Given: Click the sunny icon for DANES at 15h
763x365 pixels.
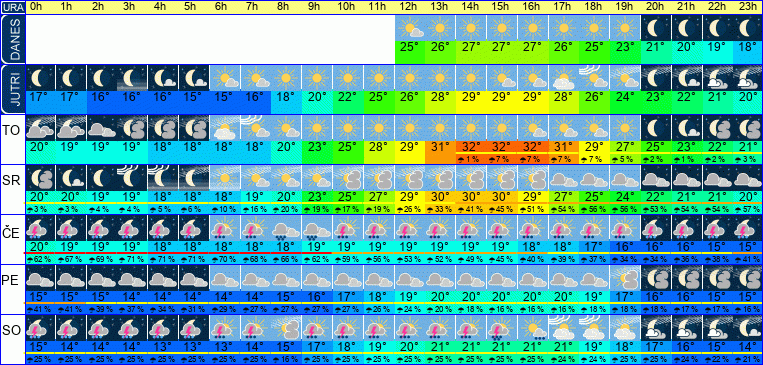Looking at the screenshot, I should (502, 28).
